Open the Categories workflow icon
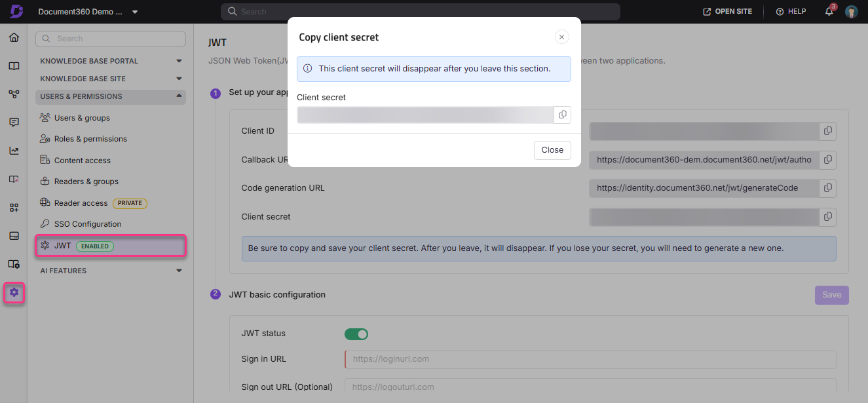Screen dimensions: 868x403 (14, 94)
